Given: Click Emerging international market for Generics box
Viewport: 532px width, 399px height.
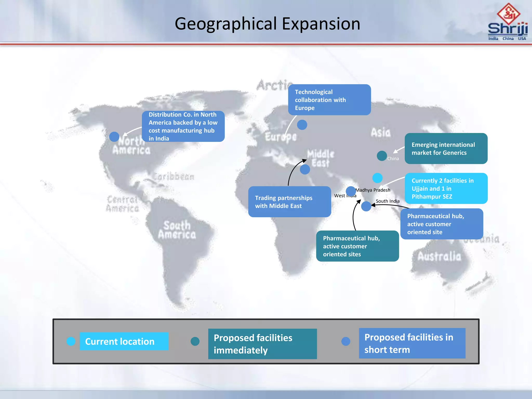Looking at the screenshot, I should [446, 149].
